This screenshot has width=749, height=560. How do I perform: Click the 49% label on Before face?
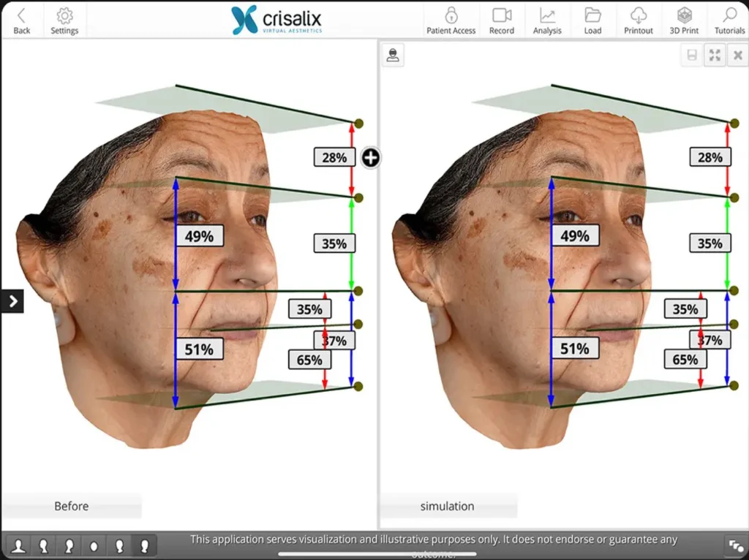(x=199, y=236)
